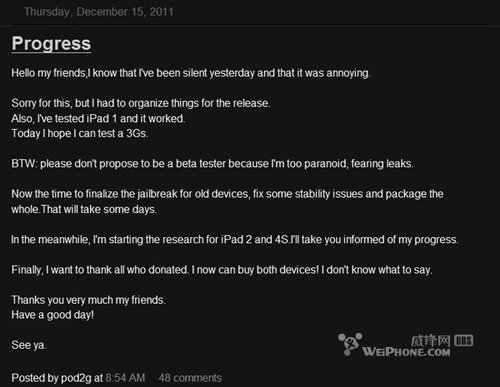Open the Progress post title link
The width and height of the screenshot is (500, 387).
coord(51,44)
